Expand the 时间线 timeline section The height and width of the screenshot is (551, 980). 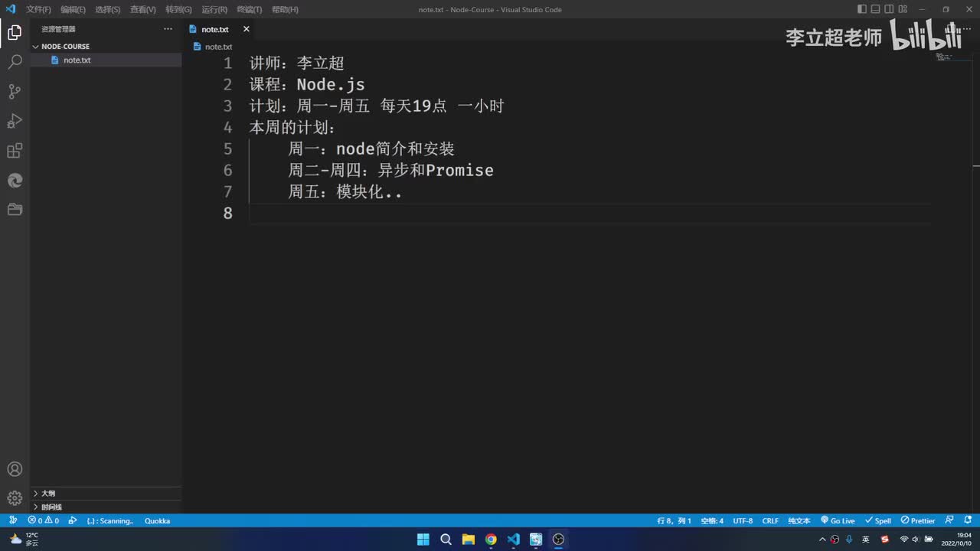[x=106, y=507]
